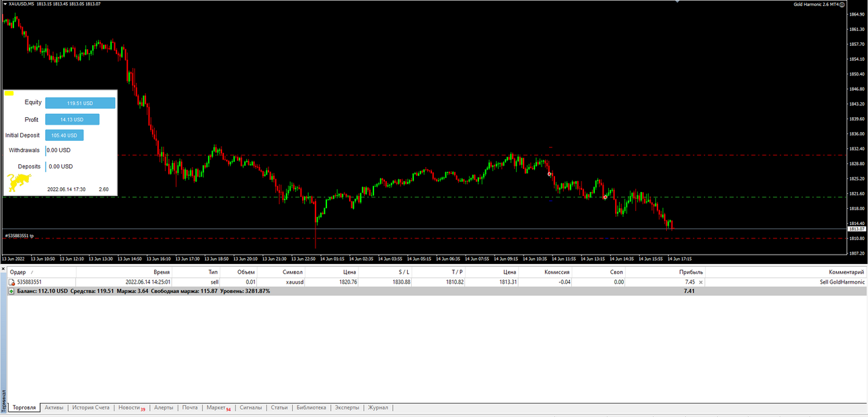Click the Баланс: 112.10 USD summary text
The width and height of the screenshot is (868, 417).
tap(42, 291)
